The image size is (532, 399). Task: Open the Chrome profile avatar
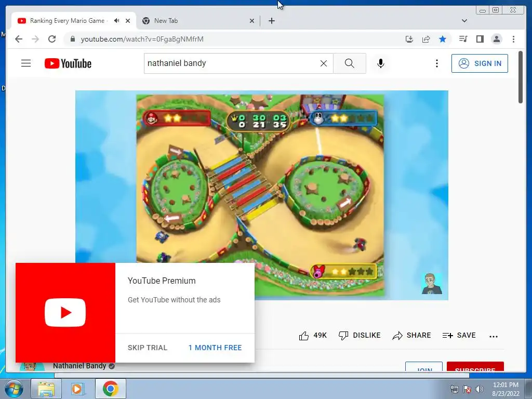click(497, 39)
